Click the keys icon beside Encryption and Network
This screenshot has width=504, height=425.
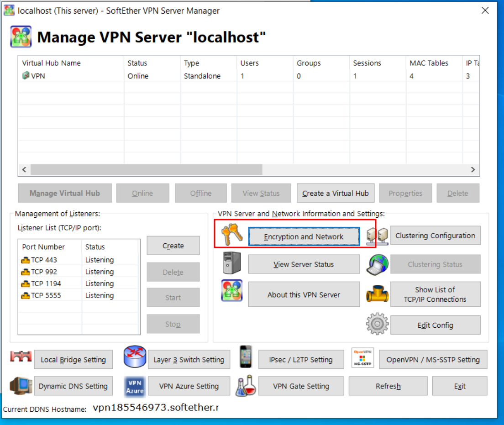tap(231, 235)
